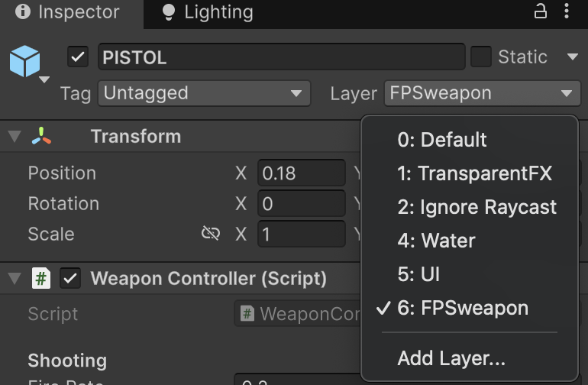The image size is (588, 385).
Task: Collapse the Weapon Controller component foldout
Action: click(x=14, y=279)
